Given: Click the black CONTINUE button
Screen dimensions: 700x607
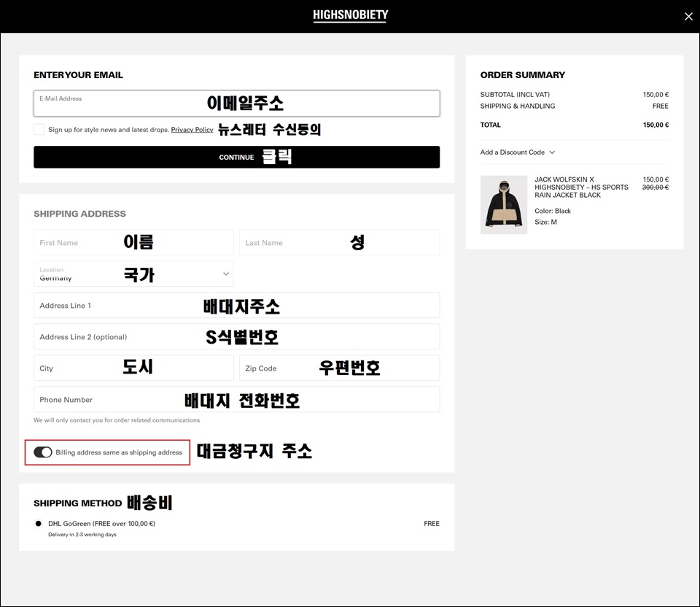Looking at the screenshot, I should coord(236,157).
